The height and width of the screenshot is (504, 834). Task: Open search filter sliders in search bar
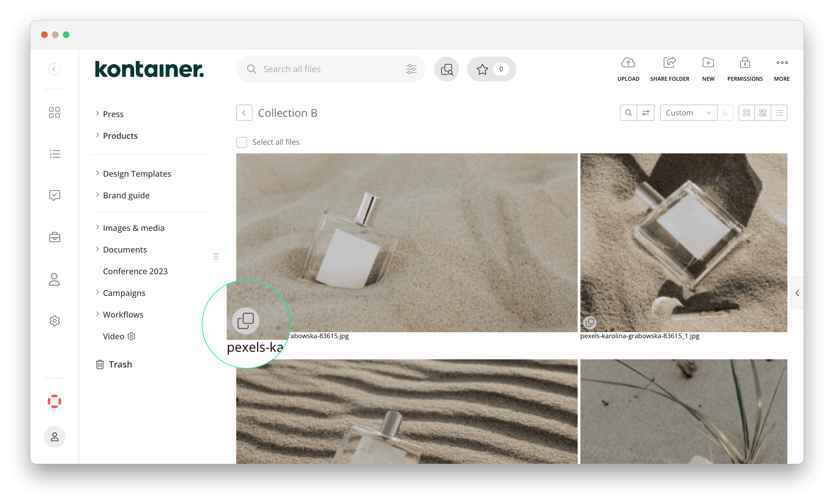(x=411, y=69)
